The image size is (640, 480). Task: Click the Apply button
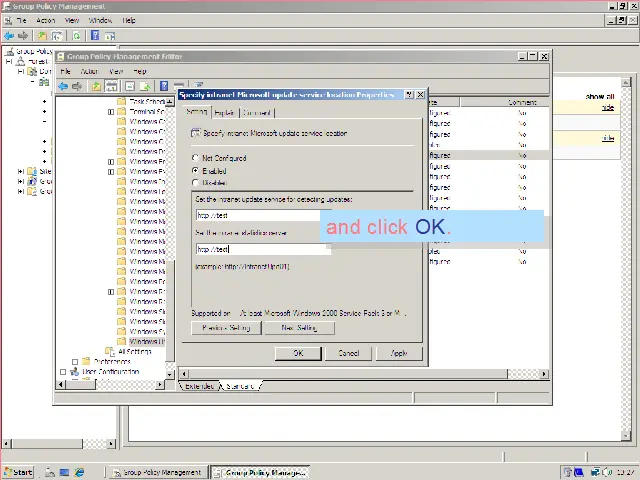[x=399, y=353]
